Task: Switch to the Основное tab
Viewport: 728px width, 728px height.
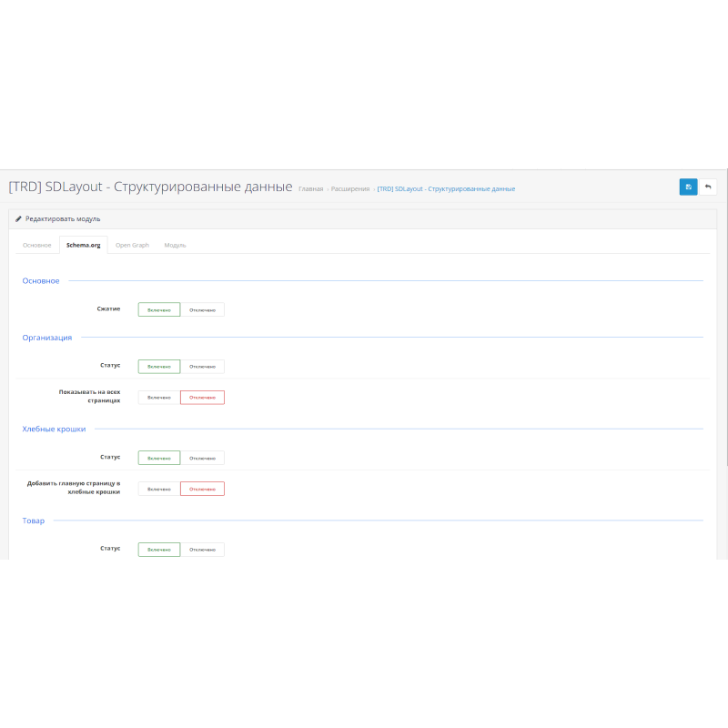Action: pos(36,245)
